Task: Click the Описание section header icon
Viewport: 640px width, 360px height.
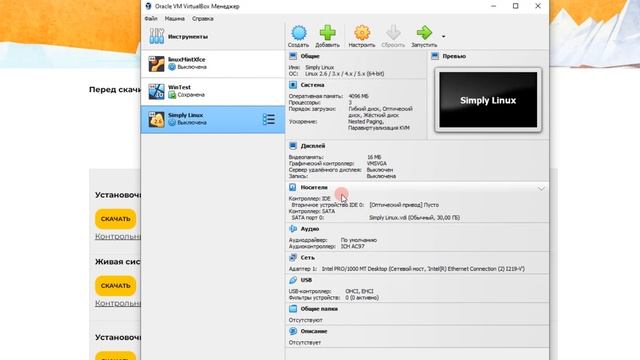Action: pos(293,331)
